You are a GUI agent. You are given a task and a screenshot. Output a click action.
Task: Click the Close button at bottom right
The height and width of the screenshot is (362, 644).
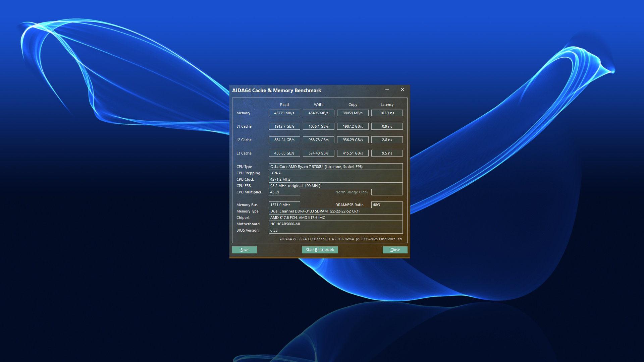(x=395, y=250)
